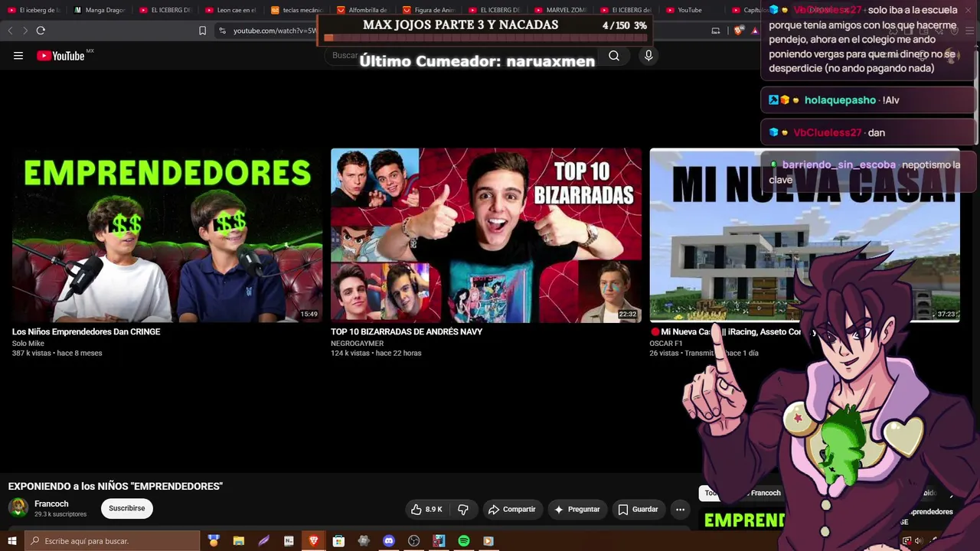The width and height of the screenshot is (980, 551).
Task: Switch to the 'Leon cae en el' tab
Action: (x=231, y=10)
